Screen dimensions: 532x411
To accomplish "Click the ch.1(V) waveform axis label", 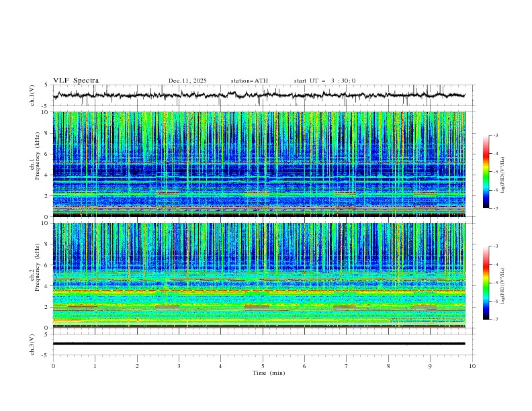I will [x=32, y=95].
